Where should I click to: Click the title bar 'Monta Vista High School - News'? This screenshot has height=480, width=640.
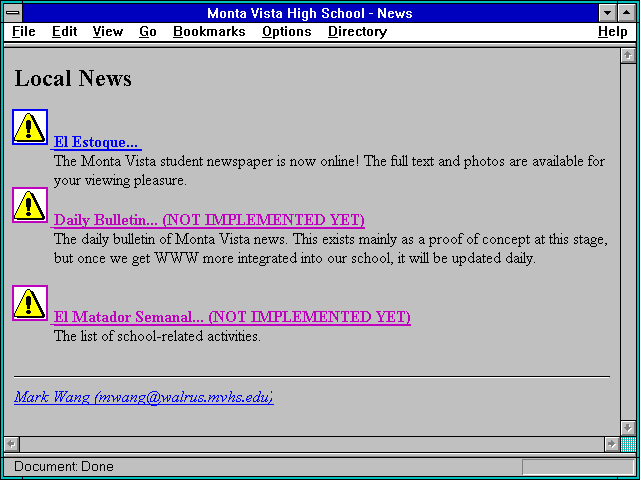310,13
